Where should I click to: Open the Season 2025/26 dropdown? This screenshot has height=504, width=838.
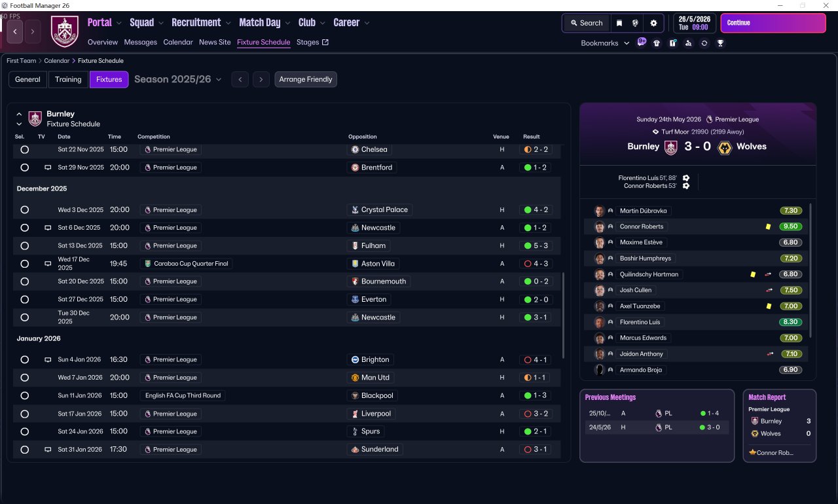tap(178, 79)
